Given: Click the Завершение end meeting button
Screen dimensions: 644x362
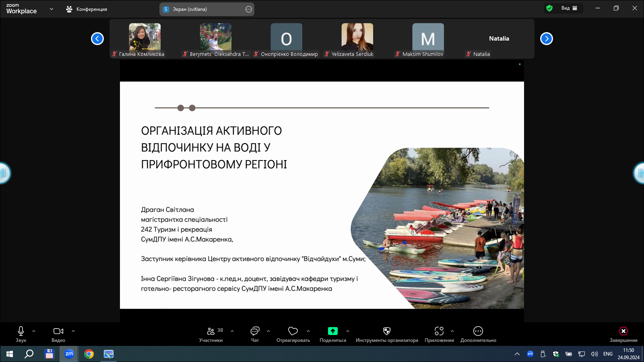Looking at the screenshot, I should click(x=623, y=331).
